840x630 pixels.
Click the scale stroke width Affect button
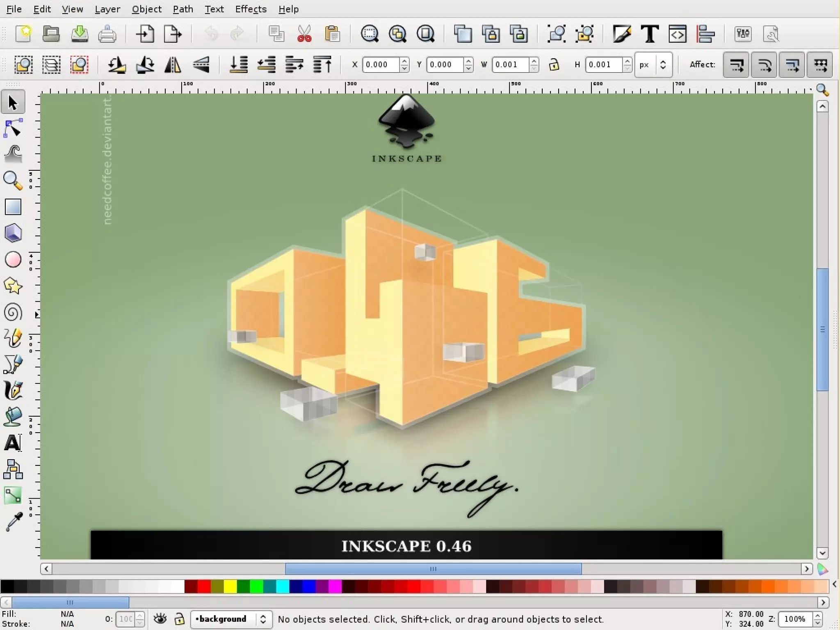[x=736, y=65]
